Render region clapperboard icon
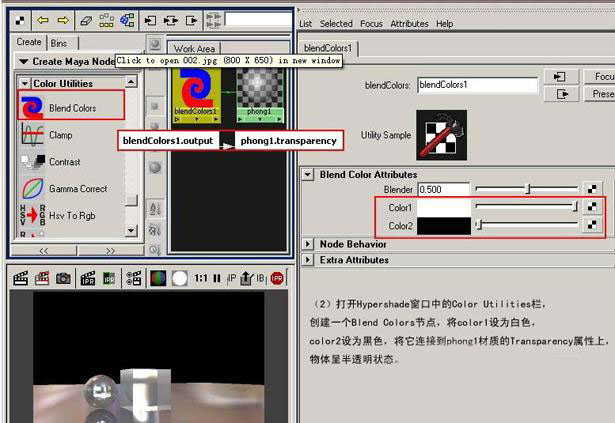 (x=42, y=279)
